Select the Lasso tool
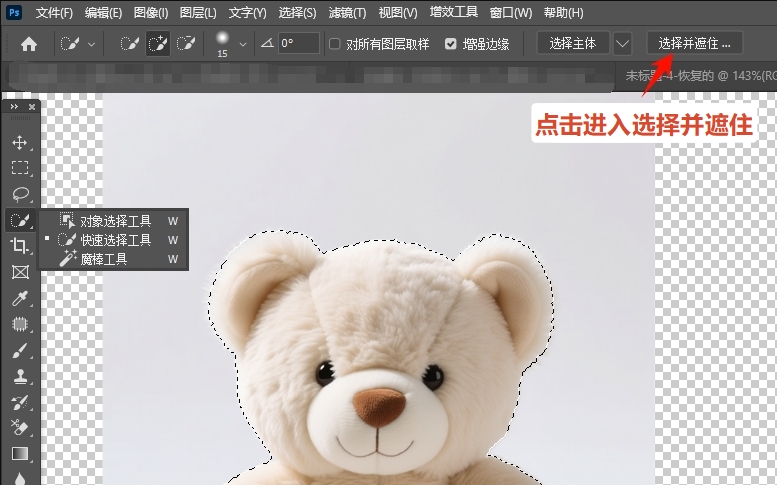Image resolution: width=777 pixels, height=485 pixels. tap(19, 194)
